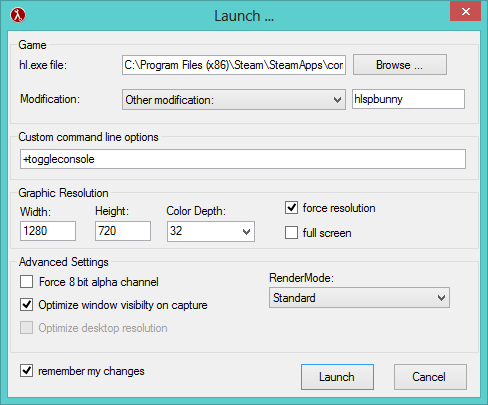This screenshot has width=488, height=405.
Task: Click the Optimize desktop resolution checkbox
Action: click(x=26, y=328)
